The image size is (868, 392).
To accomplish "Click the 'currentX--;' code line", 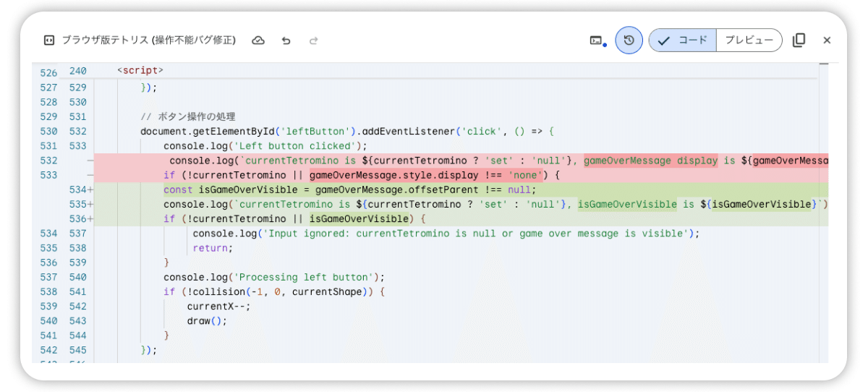I will (x=218, y=306).
